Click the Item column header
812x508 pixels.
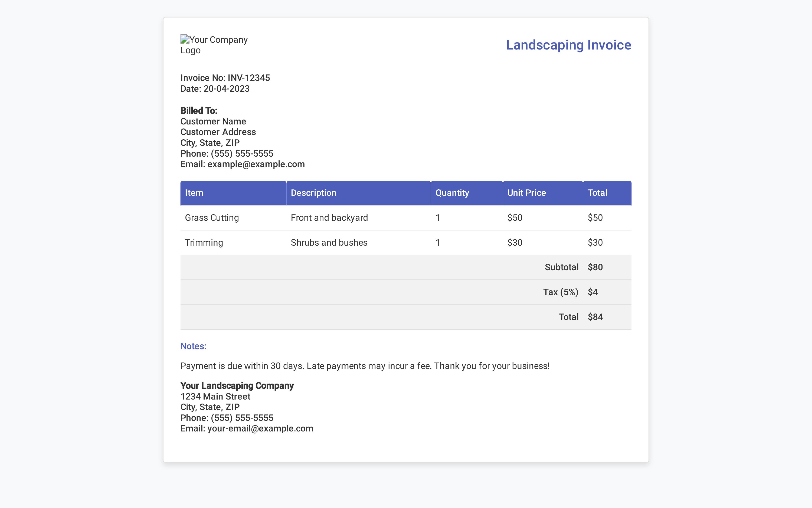[233, 193]
